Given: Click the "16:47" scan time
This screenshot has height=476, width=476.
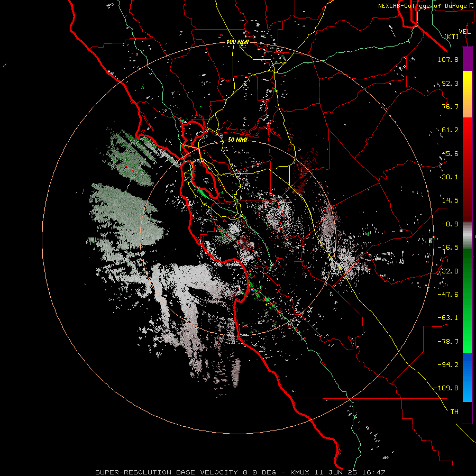Looking at the screenshot, I should click(x=373, y=472).
